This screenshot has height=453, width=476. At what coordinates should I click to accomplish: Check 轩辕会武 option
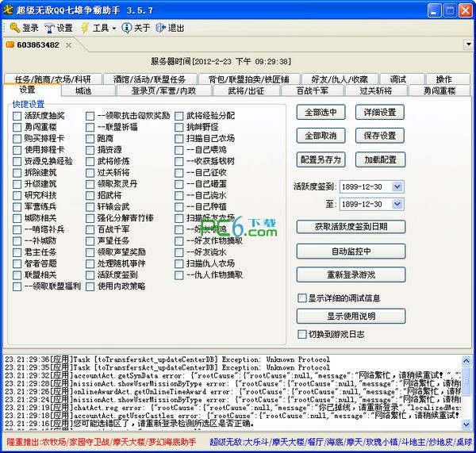[x=90, y=207]
